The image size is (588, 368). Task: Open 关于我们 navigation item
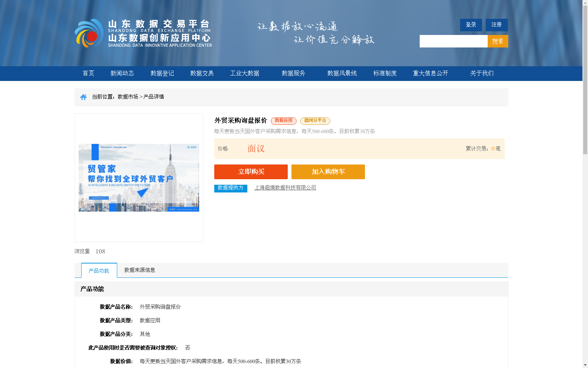pyautogui.click(x=482, y=73)
